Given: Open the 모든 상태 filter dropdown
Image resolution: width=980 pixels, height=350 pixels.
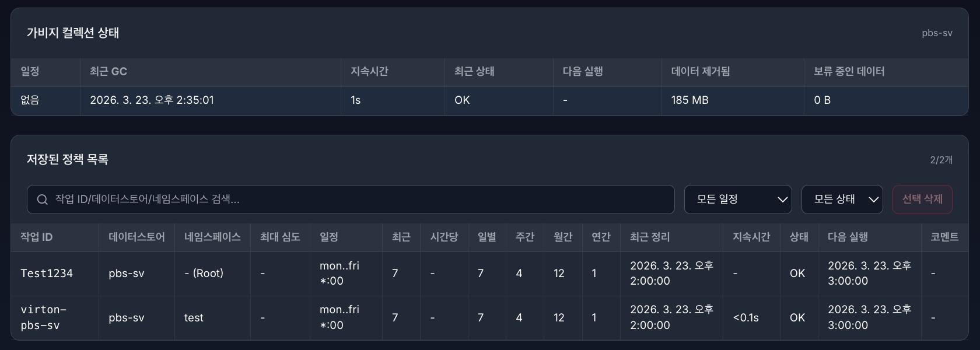Looking at the screenshot, I should pos(841,199).
